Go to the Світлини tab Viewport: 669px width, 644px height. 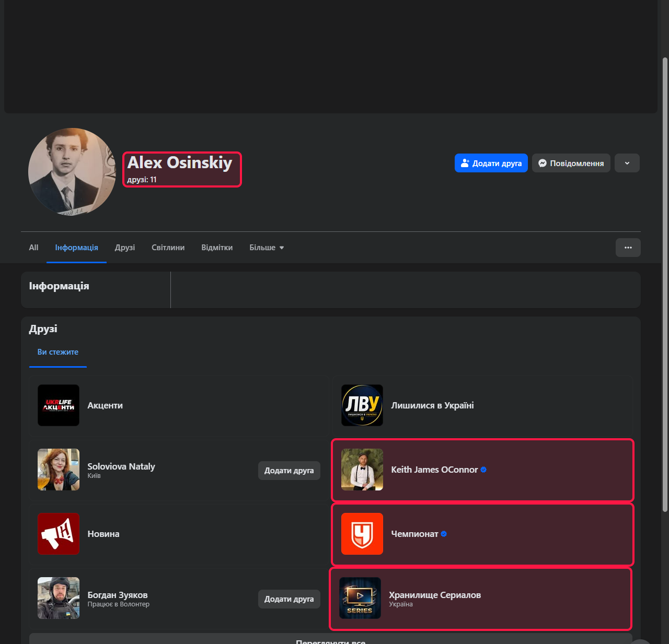(x=168, y=248)
